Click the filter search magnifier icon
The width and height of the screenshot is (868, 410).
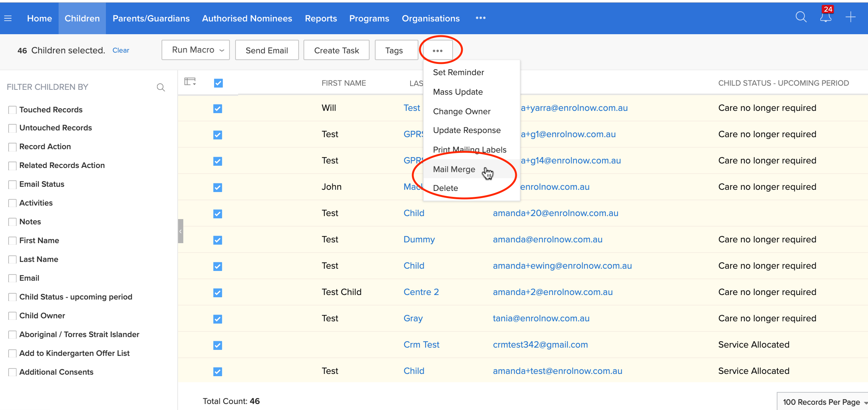click(161, 88)
